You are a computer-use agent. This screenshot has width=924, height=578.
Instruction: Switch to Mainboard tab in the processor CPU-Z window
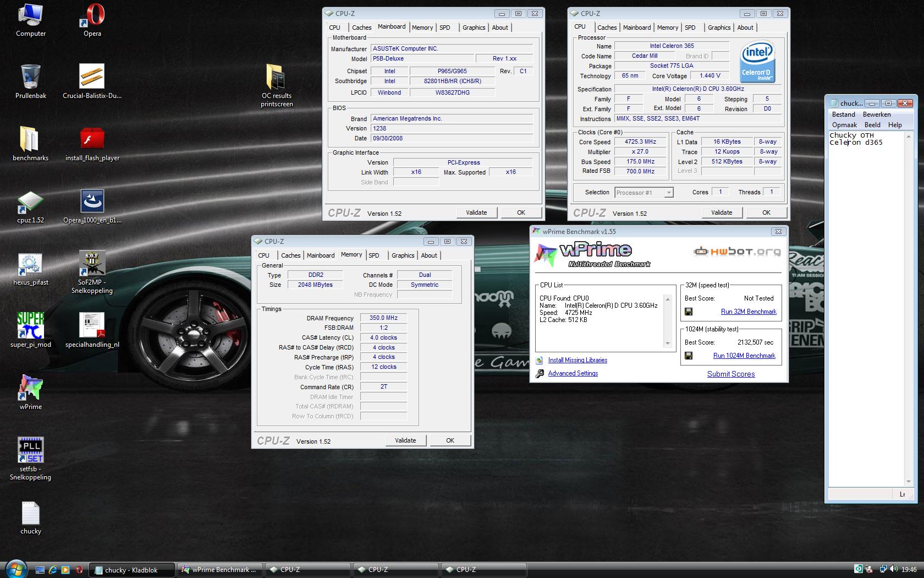coord(637,28)
